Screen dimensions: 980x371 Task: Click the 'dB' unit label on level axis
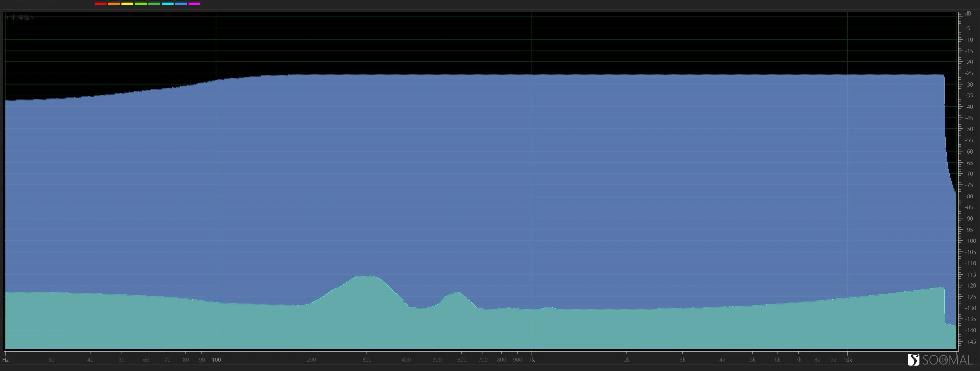tap(968, 14)
